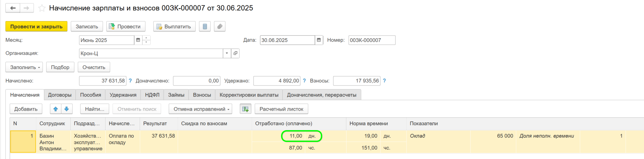This screenshot has height=159, width=644.
Task: Click the Выплатить button
Action: [174, 26]
